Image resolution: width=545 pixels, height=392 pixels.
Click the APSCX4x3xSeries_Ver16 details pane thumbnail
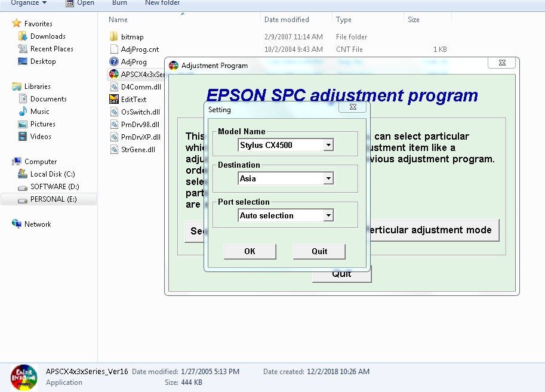coord(24,378)
